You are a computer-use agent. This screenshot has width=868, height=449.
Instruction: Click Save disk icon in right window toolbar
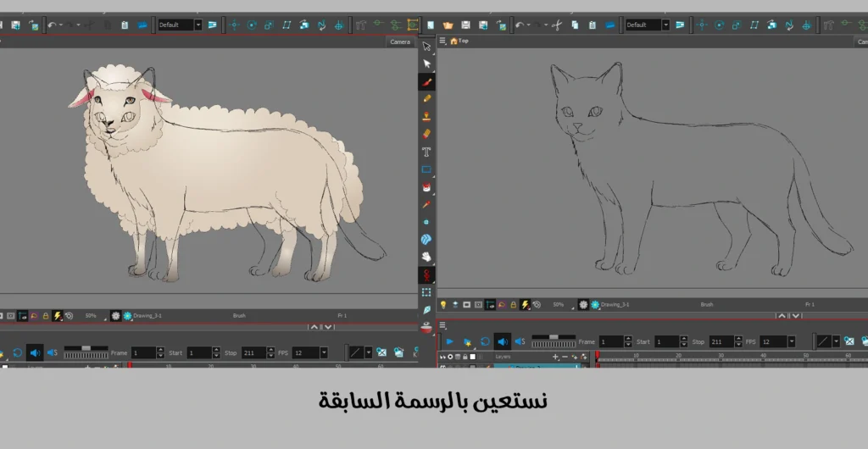pos(465,25)
